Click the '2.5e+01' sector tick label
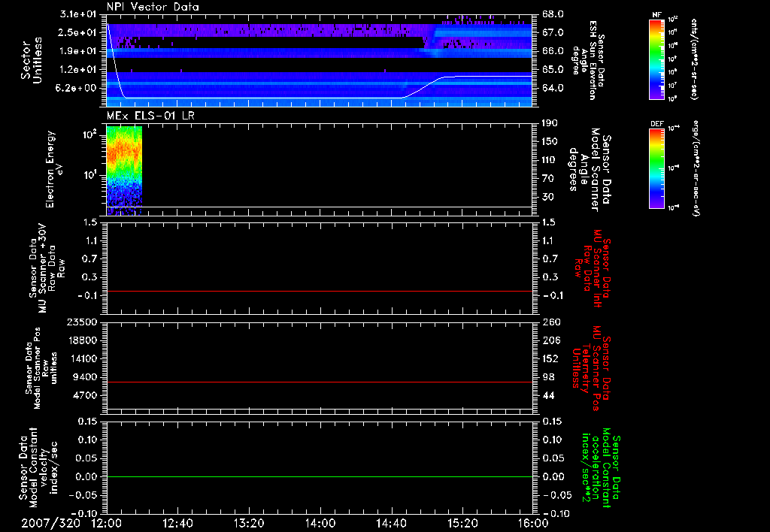The height and width of the screenshot is (532, 770). coord(78,32)
